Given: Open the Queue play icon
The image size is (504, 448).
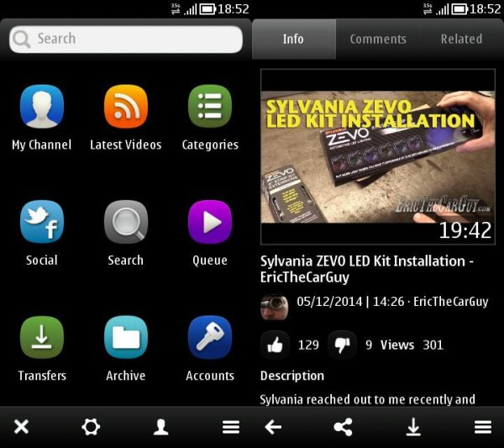Looking at the screenshot, I should tap(210, 222).
